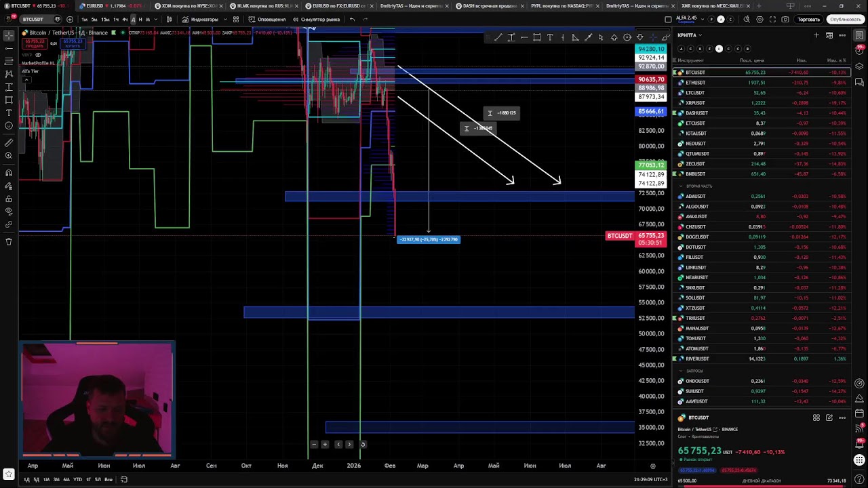
Task: Select XRPUSDT in the watchlist
Action: pyautogui.click(x=761, y=103)
